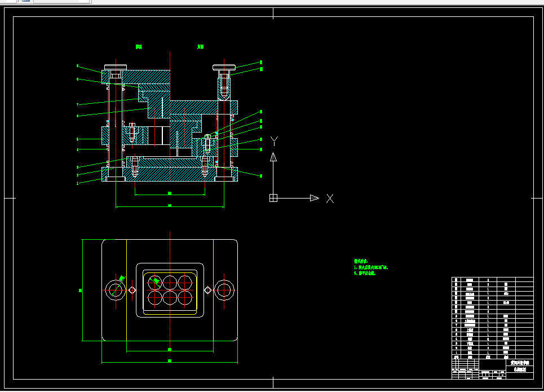Click the green grip on plan view height dimension
Viewport: 544px width, 392px height.
[81, 290]
